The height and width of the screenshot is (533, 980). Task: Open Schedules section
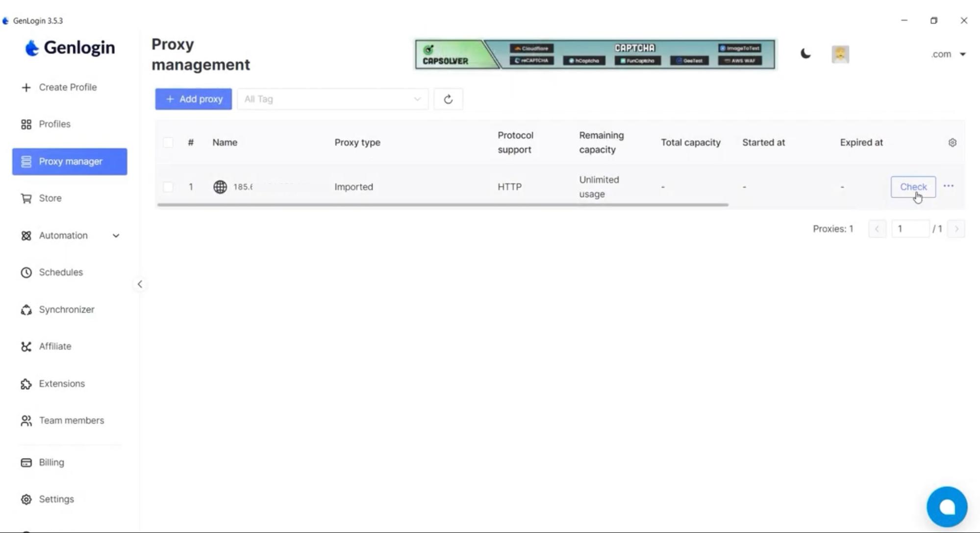[60, 272]
